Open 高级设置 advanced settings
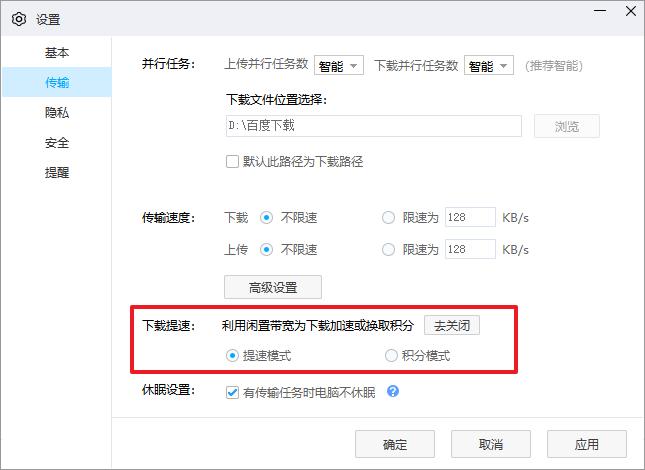Viewport: 645px width, 470px height. click(273, 287)
